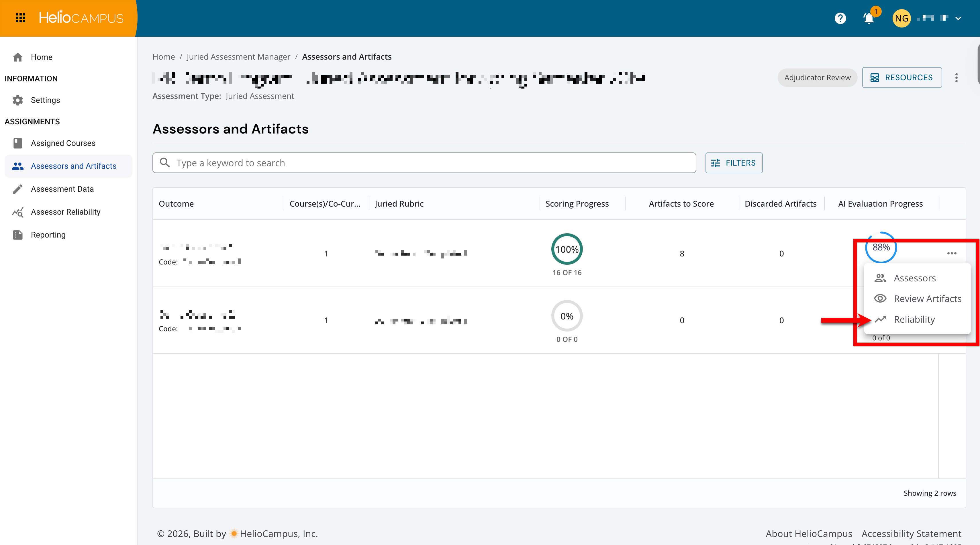Open the app launcher grid icon

tap(21, 18)
